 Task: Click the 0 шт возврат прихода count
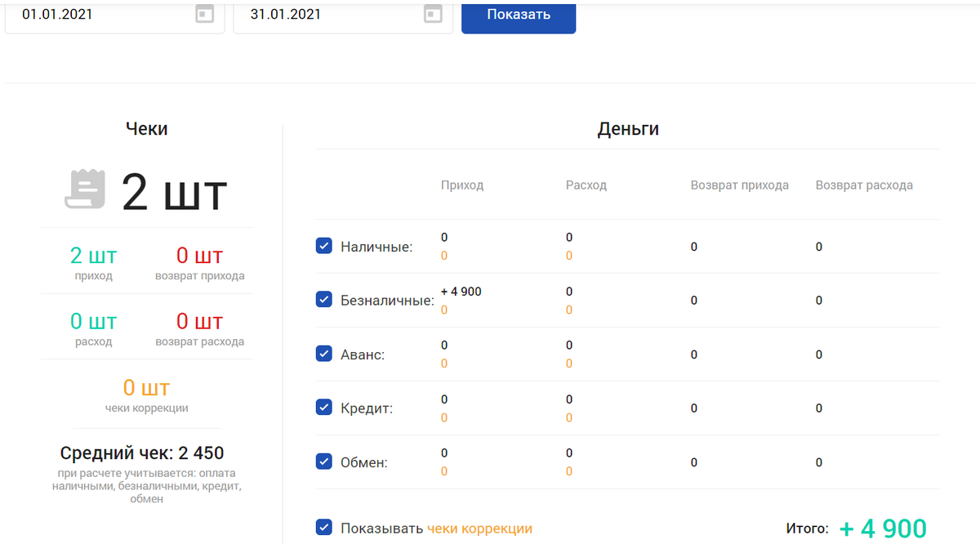[x=199, y=256]
